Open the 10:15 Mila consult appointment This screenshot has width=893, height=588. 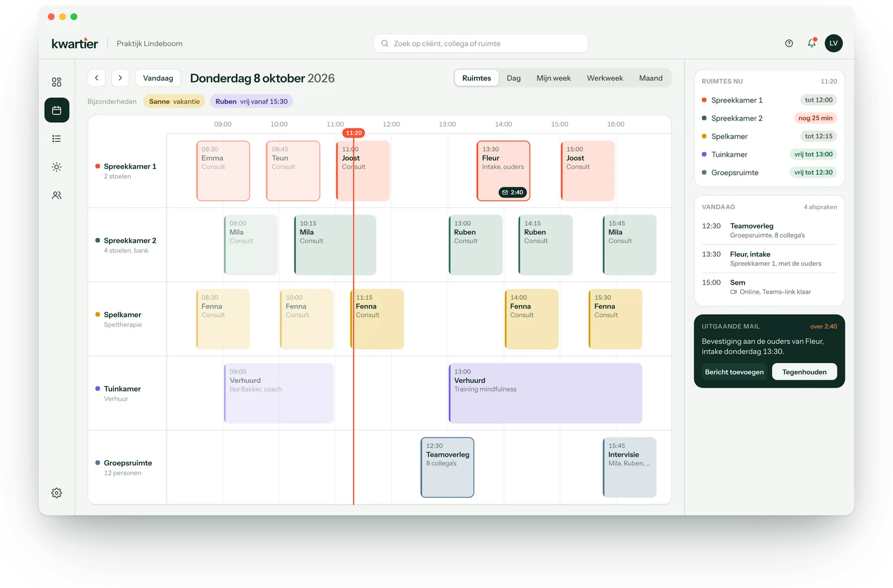[x=335, y=245]
